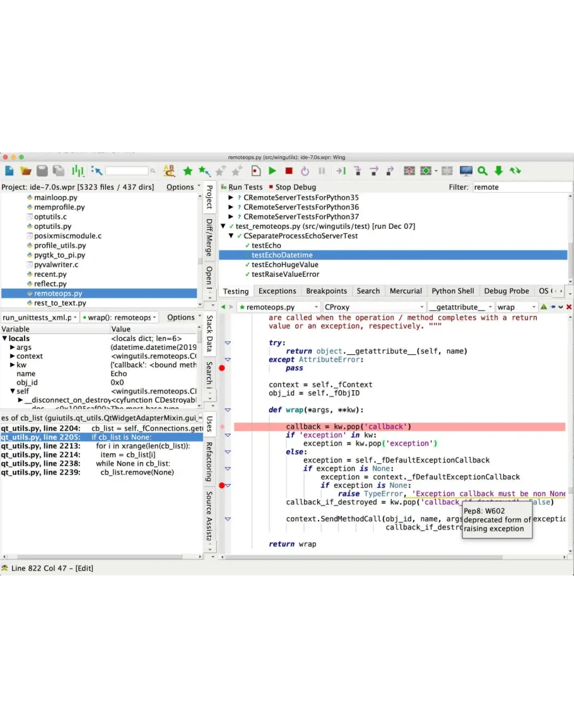Click the New File toolbar icon

(x=9, y=171)
